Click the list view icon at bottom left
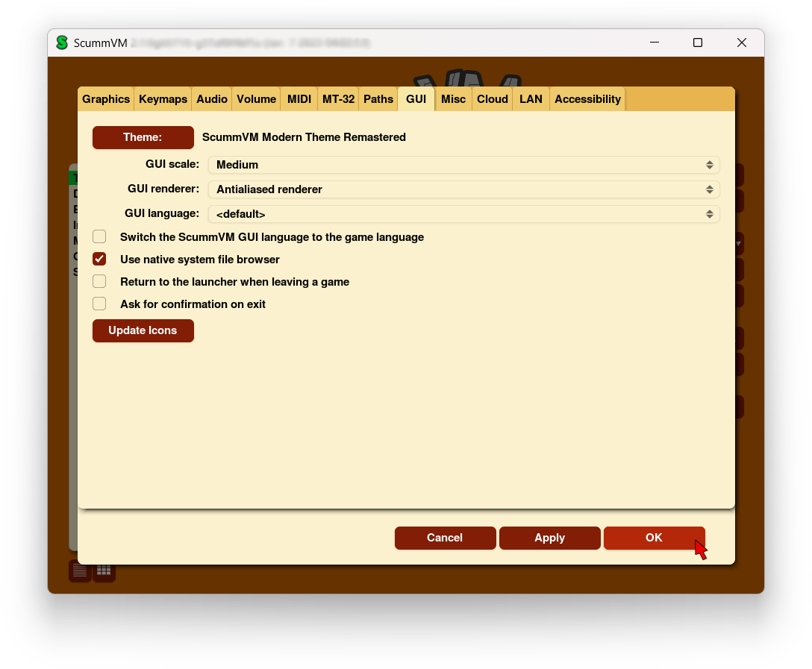The width and height of the screenshot is (812, 669). point(79,571)
